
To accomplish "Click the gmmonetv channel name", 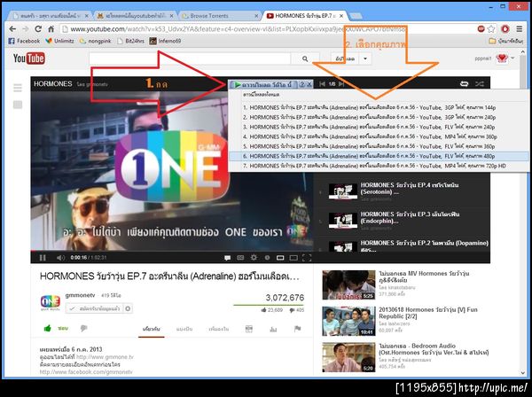I will click(x=80, y=295).
